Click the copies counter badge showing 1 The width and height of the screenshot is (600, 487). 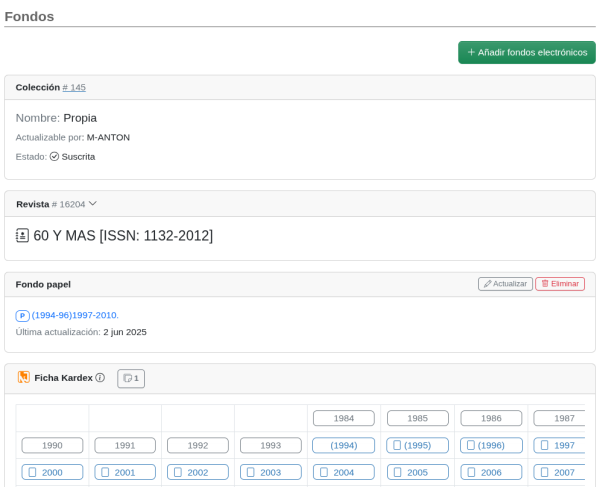pyautogui.click(x=131, y=378)
